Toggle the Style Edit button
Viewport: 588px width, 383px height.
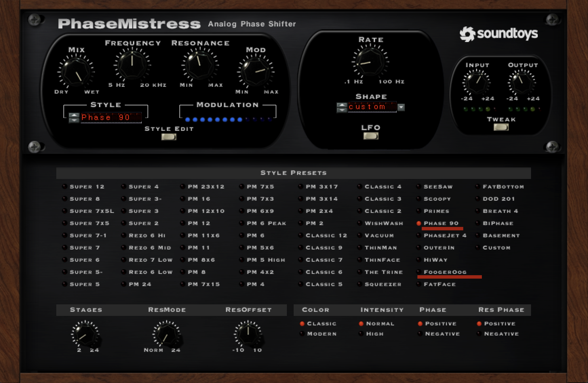click(169, 137)
